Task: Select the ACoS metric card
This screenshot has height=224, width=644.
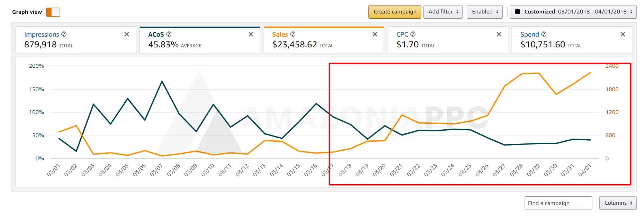Action: click(200, 40)
